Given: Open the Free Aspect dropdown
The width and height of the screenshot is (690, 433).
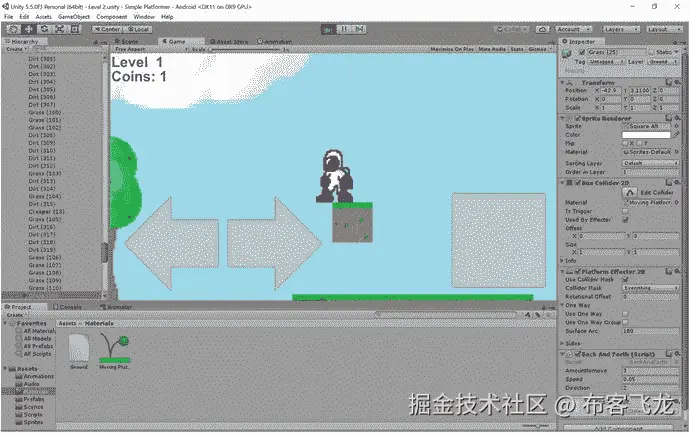Looking at the screenshot, I should [150, 49].
